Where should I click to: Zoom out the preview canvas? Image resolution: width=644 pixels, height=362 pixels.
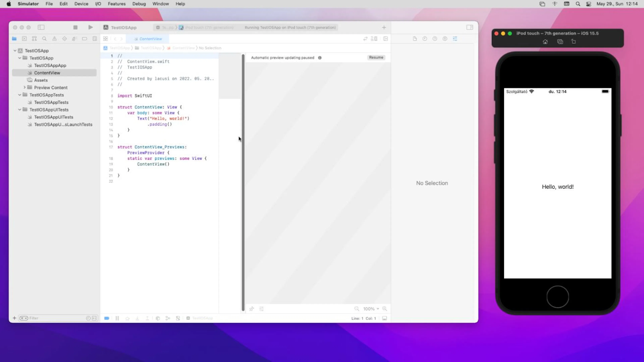pos(357,309)
